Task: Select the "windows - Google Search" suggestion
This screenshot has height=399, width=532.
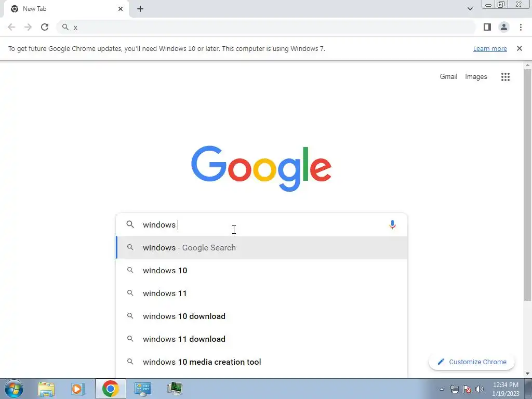Action: pos(262,247)
